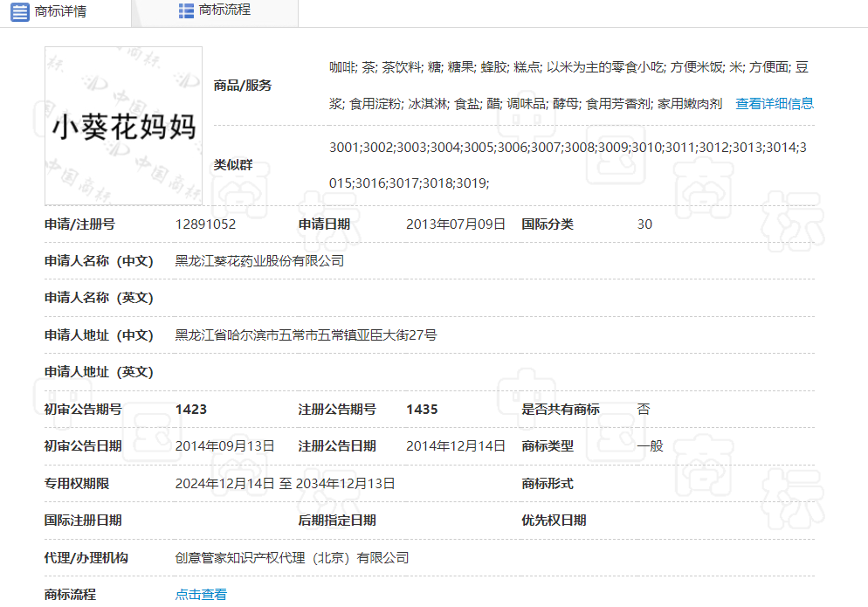Click the 申请人名称（中文） label
Screen dimensions: 868x607
point(99,261)
